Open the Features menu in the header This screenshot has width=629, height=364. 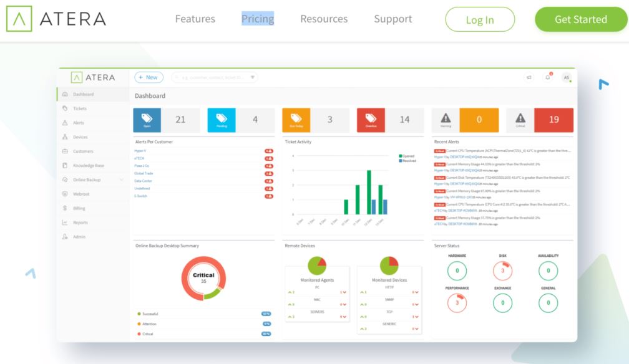pos(195,19)
